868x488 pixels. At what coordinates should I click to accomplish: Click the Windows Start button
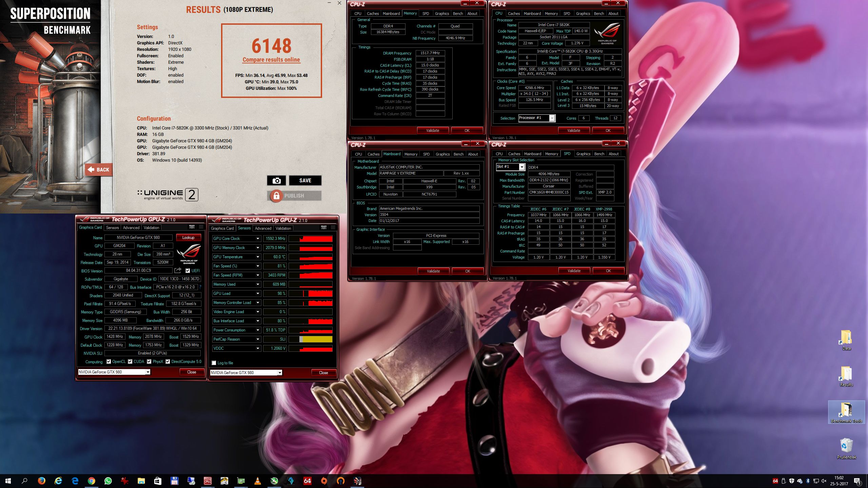pyautogui.click(x=8, y=481)
